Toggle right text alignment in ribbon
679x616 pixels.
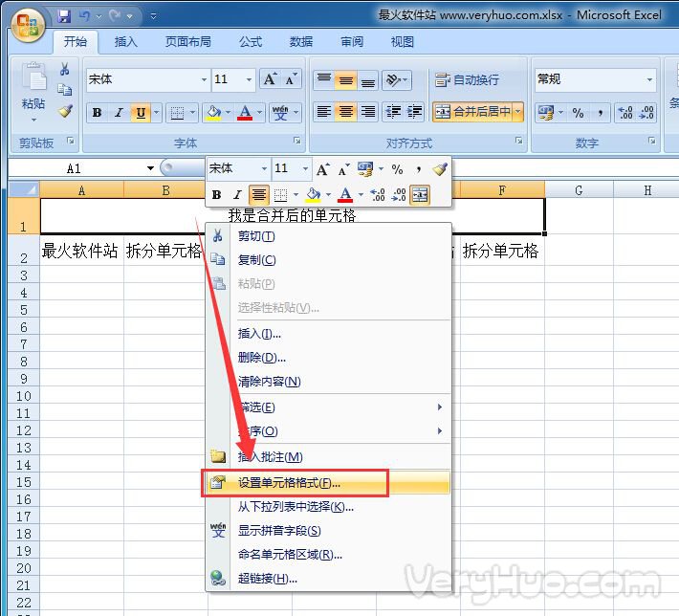tap(367, 112)
